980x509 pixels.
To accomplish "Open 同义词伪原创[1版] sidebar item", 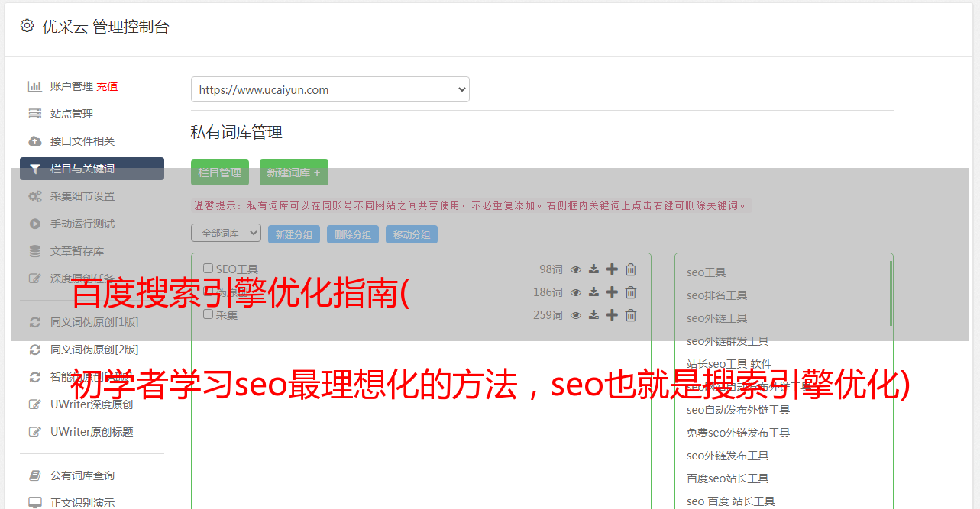I will pyautogui.click(x=95, y=322).
